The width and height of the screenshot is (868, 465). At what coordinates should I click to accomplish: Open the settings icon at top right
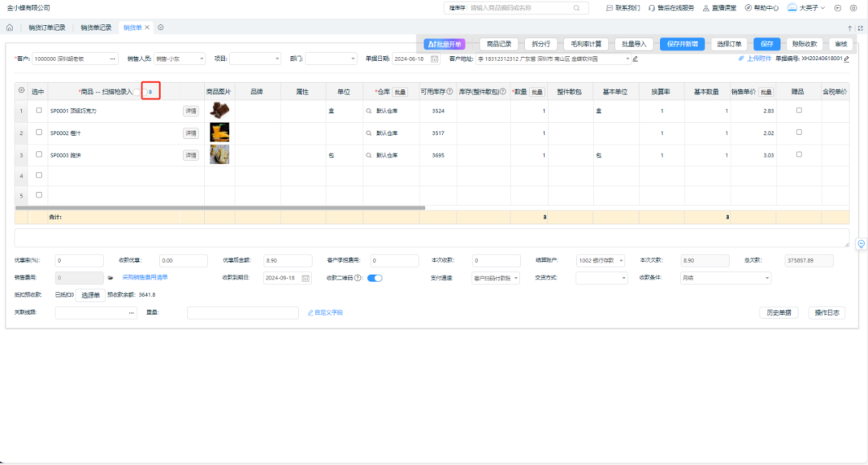tap(853, 8)
